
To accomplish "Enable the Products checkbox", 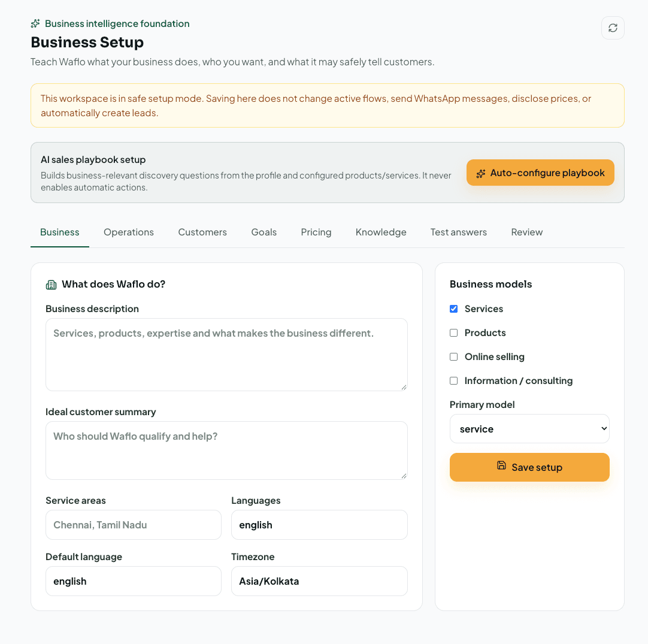I will 454,332.
